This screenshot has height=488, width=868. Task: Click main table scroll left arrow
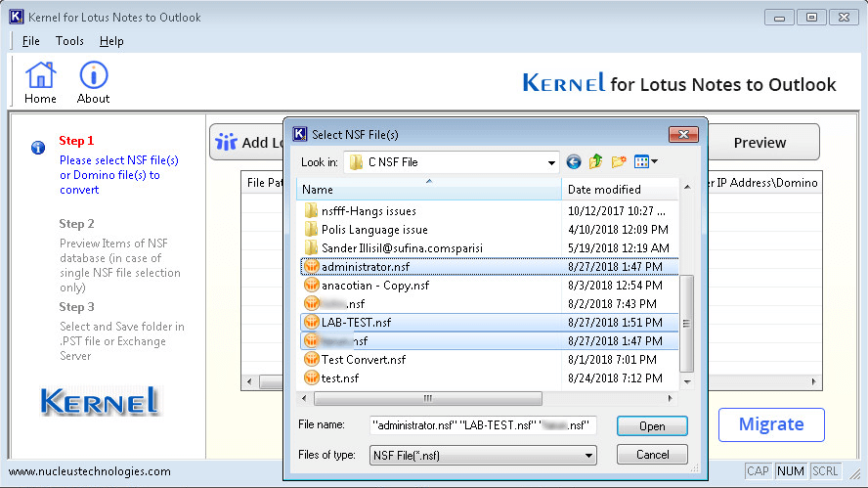(x=249, y=381)
